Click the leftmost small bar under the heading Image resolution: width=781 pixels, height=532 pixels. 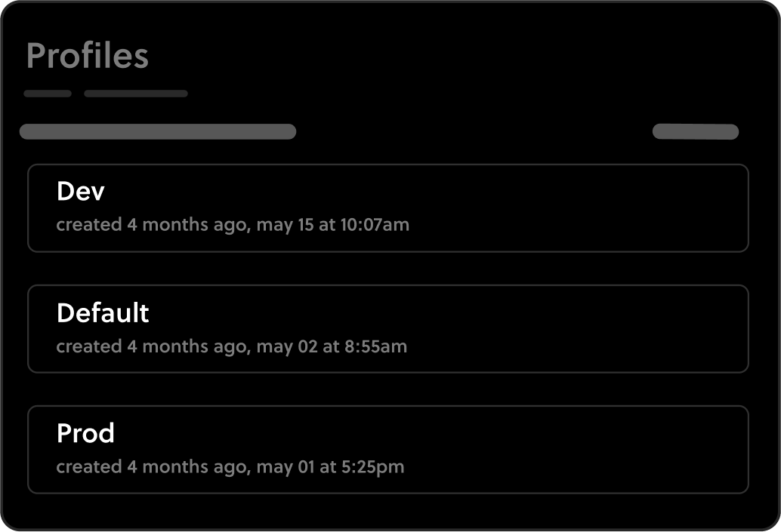click(47, 94)
